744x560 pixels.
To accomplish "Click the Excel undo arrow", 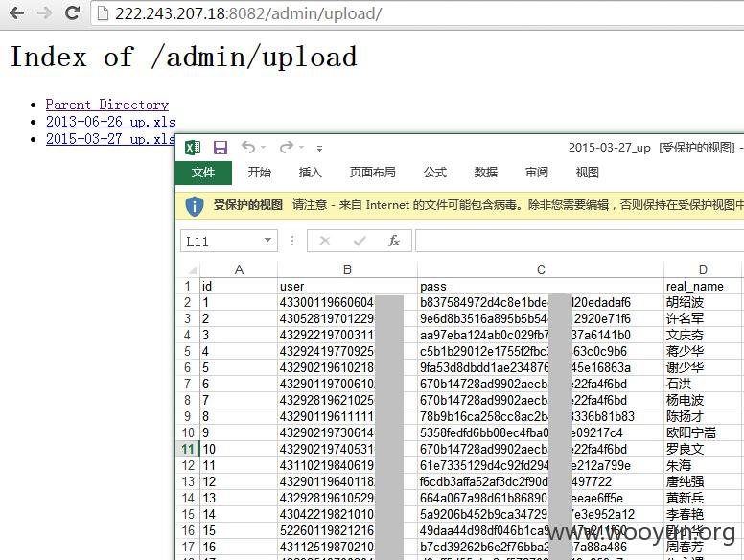I will [248, 147].
